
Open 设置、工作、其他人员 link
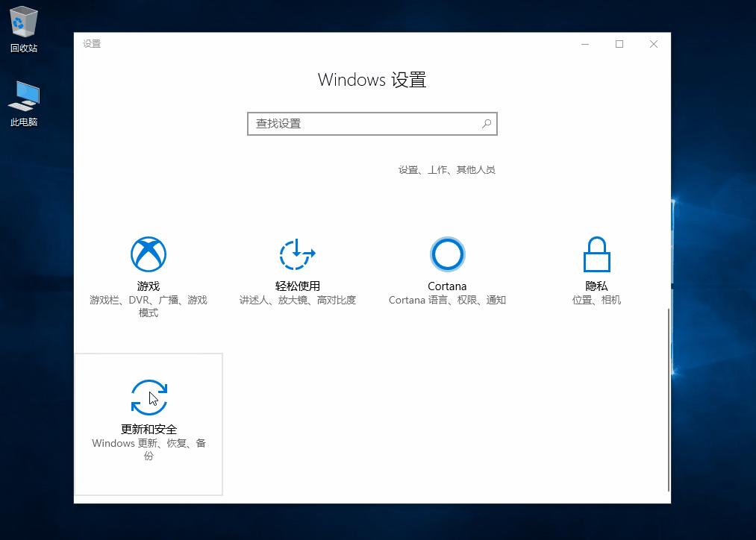point(447,169)
